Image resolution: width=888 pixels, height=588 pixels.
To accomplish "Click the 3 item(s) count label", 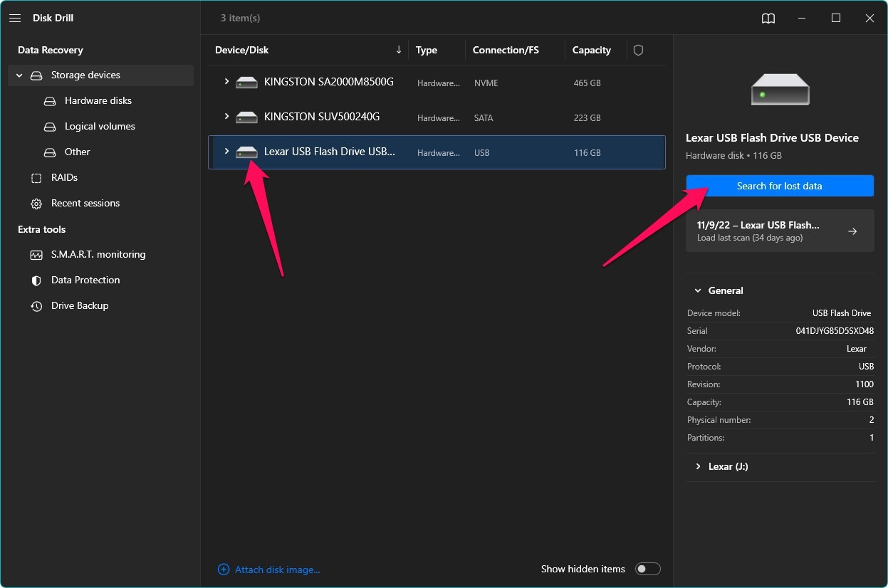I will (240, 19).
